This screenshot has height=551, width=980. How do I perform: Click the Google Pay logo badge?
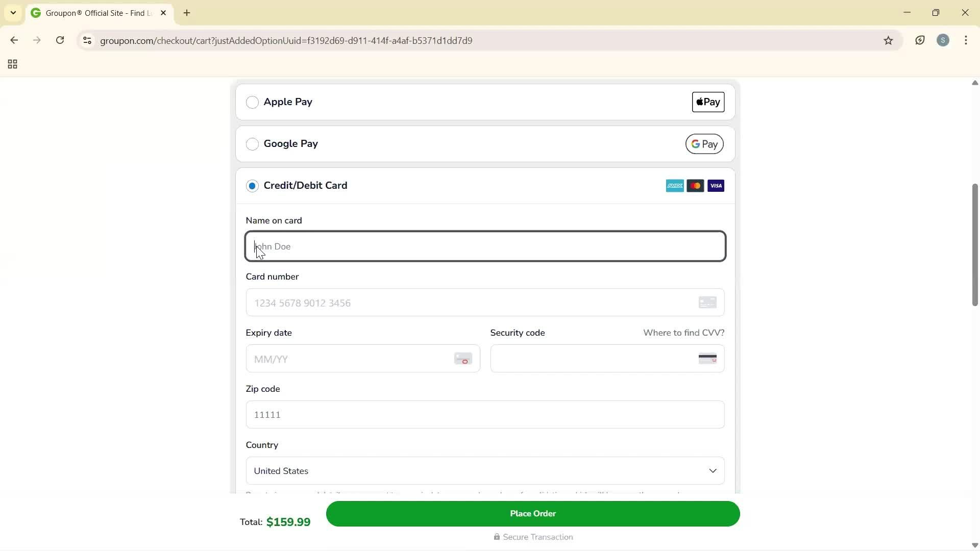click(704, 143)
